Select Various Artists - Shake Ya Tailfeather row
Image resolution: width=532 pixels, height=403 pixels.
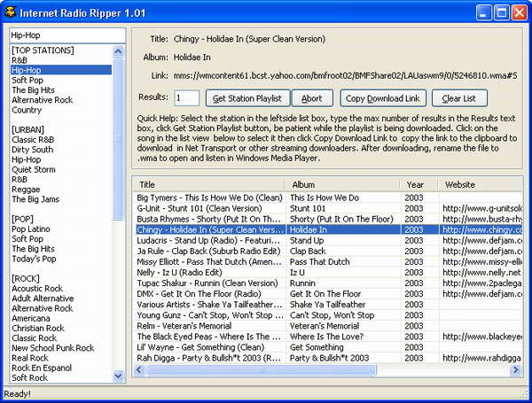point(327,305)
